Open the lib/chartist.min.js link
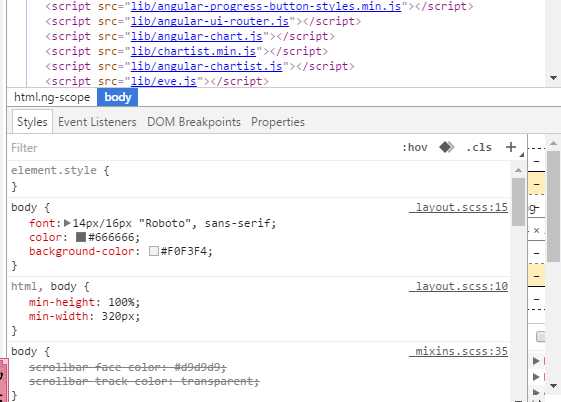This screenshot has height=402, width=561. [193, 51]
